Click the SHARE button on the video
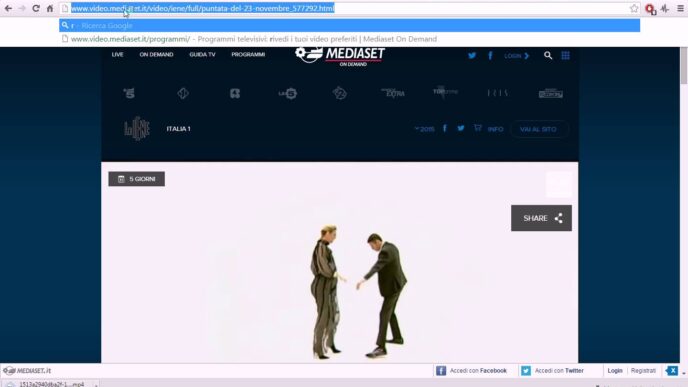 tap(541, 218)
